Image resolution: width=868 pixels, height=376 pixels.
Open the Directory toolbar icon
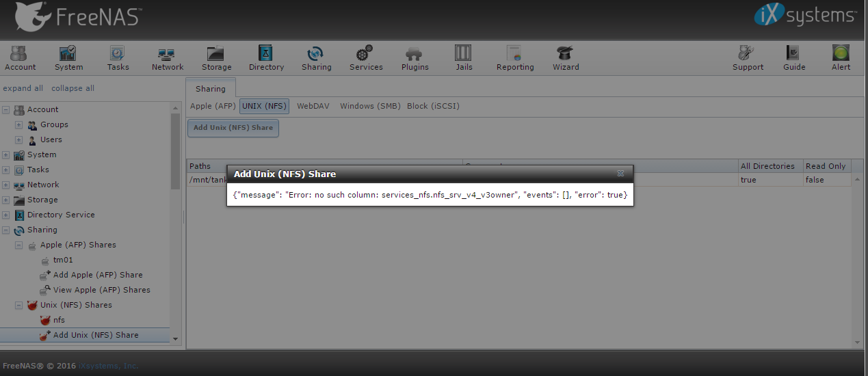266,58
